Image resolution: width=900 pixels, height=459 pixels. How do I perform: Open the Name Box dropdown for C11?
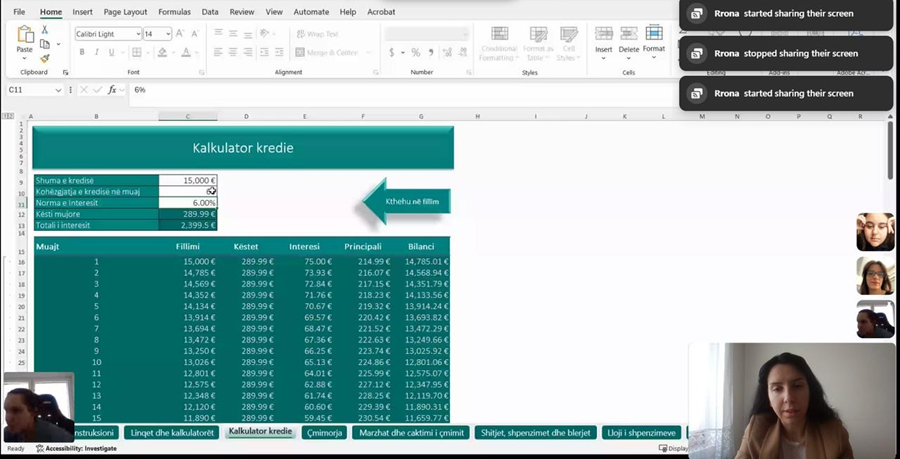[x=59, y=90]
